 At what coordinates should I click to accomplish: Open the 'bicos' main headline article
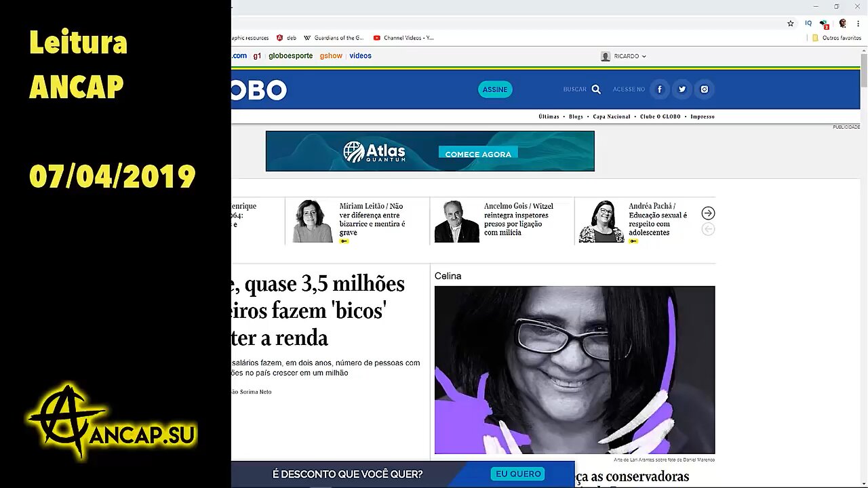[x=318, y=311]
